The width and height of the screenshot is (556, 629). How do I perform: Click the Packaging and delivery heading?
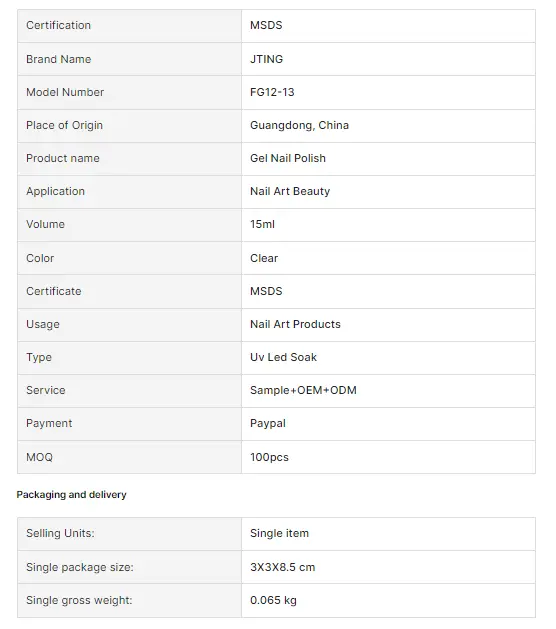[71, 495]
